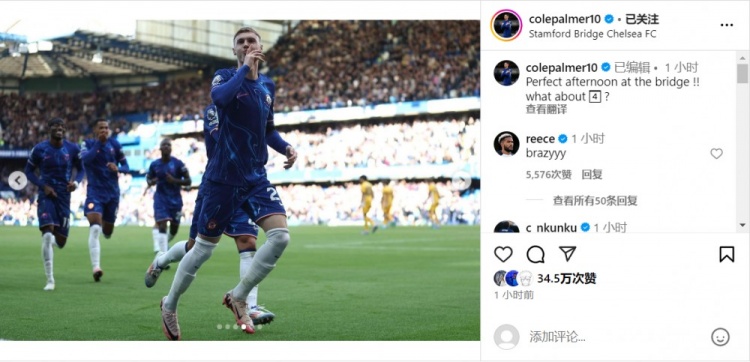The height and width of the screenshot is (362, 750).
Task: Reply to reece's comment via 回复
Action: pyautogui.click(x=592, y=175)
